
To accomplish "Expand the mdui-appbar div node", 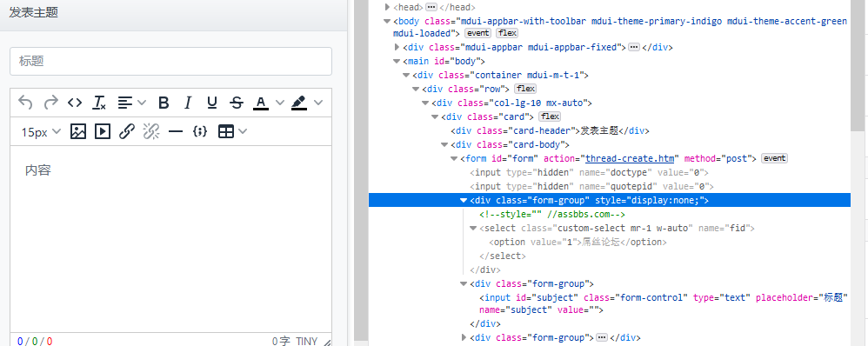I will [397, 47].
